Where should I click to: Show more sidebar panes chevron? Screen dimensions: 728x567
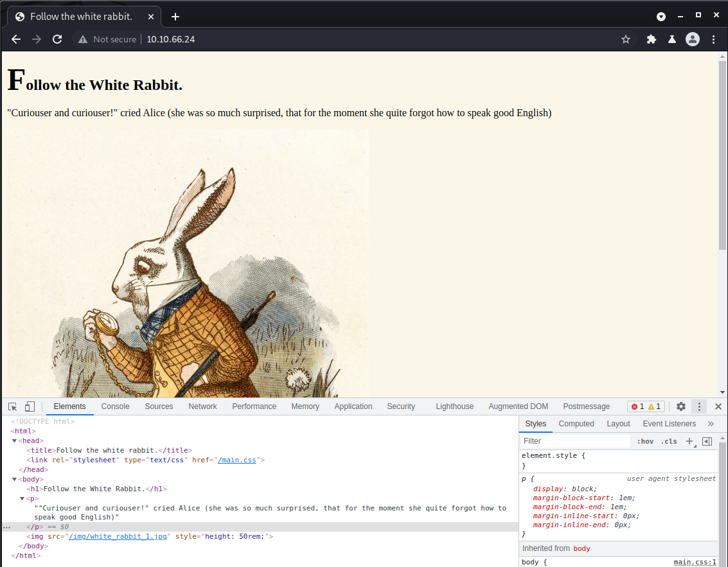click(711, 424)
